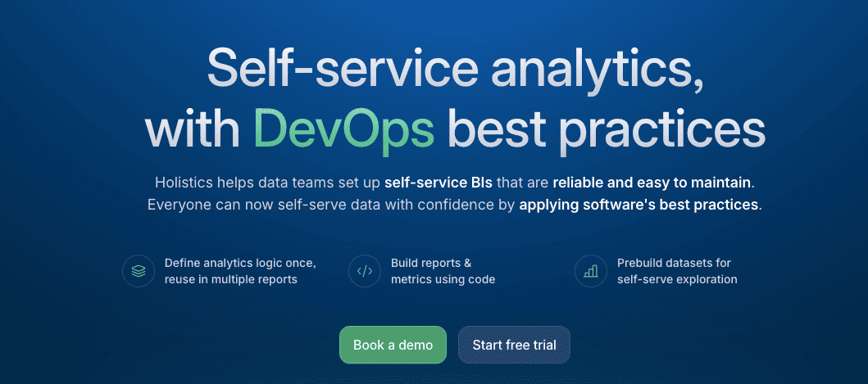
Task: Click 'Define analytics logic once,' feature text
Action: (x=240, y=263)
